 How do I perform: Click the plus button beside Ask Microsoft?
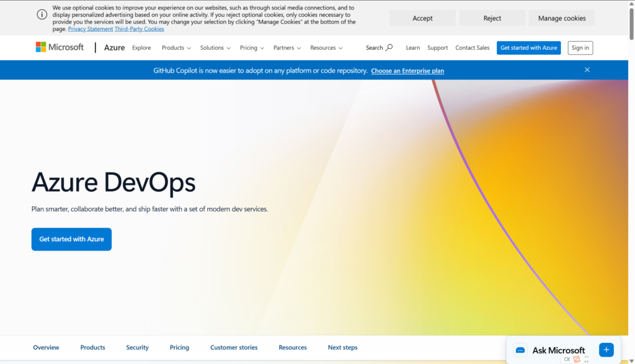click(606, 350)
